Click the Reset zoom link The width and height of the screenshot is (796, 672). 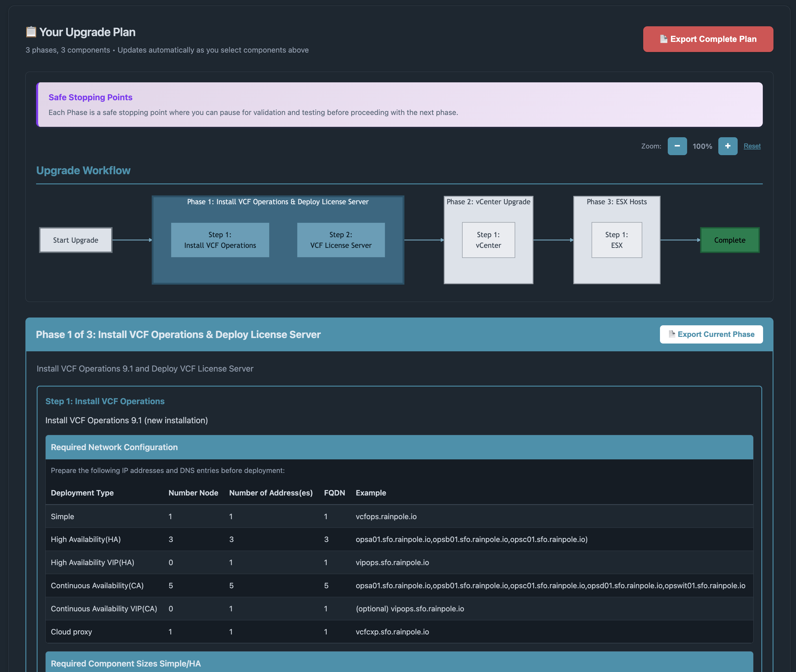click(x=752, y=146)
